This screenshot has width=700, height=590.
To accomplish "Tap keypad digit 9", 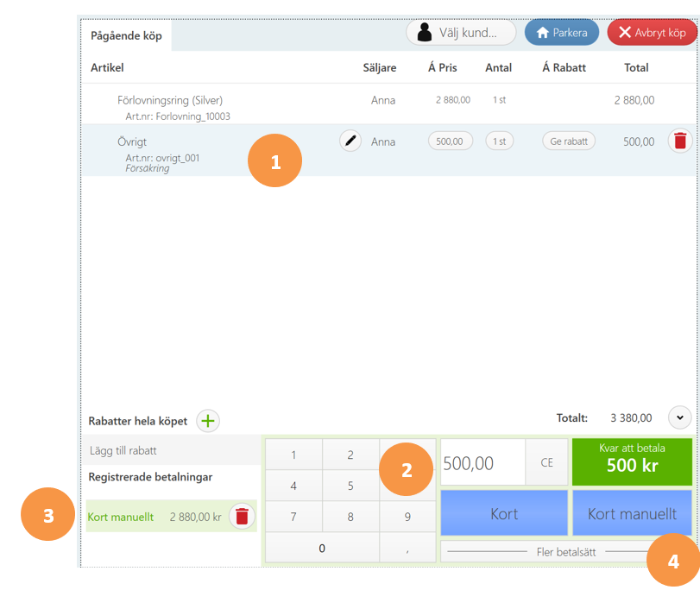I will click(407, 517).
